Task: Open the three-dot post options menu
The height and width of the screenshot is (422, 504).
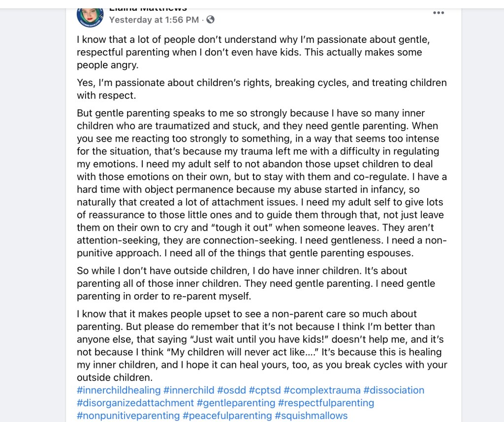Action: coord(438,13)
